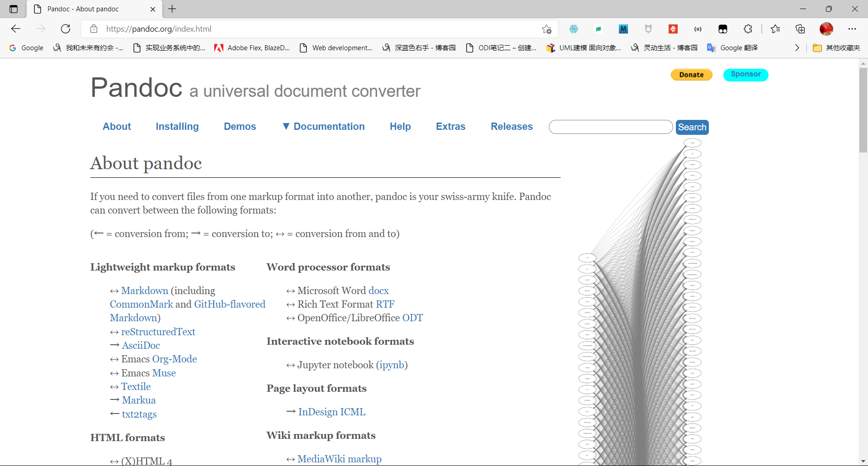
Task: Click the yellow Donate button
Action: [x=691, y=75]
